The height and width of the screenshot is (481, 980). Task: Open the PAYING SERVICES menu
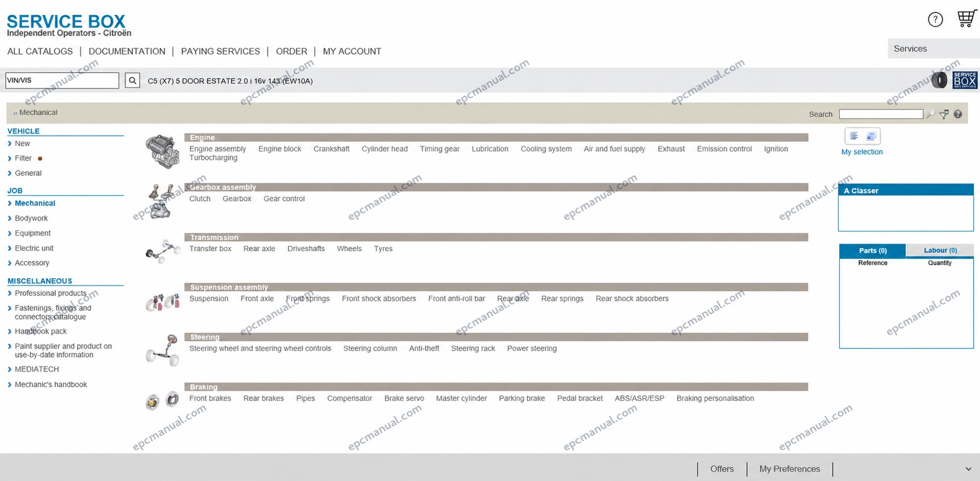pos(221,51)
